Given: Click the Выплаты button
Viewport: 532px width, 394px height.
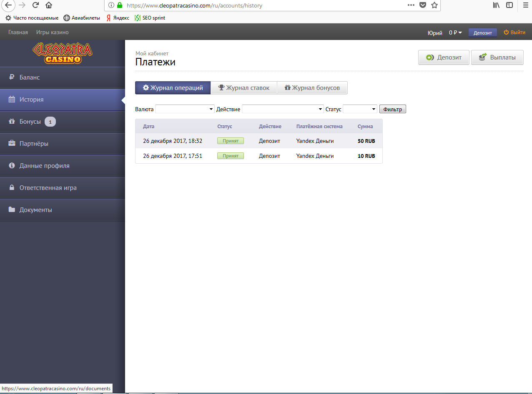Looking at the screenshot, I should 497,57.
